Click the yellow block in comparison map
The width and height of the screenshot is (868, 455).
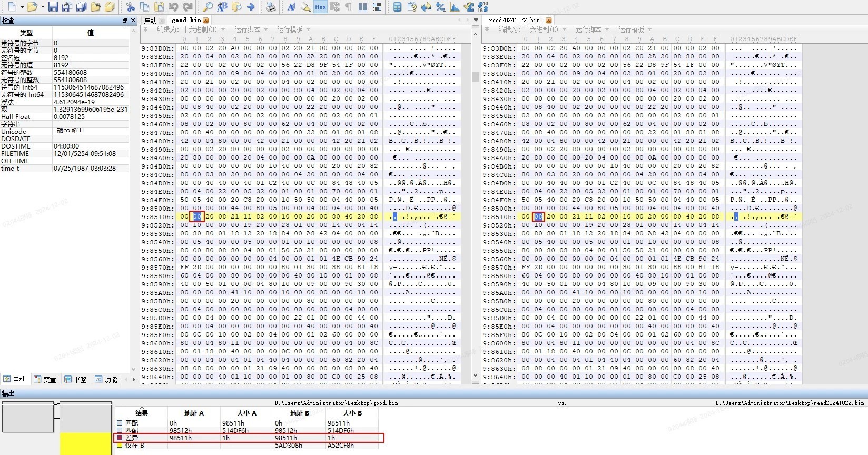click(x=85, y=443)
